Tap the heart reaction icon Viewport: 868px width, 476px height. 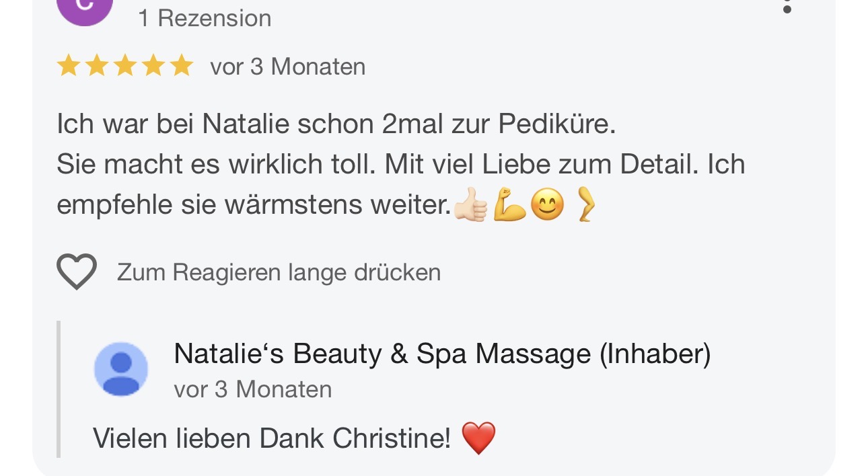(x=77, y=272)
